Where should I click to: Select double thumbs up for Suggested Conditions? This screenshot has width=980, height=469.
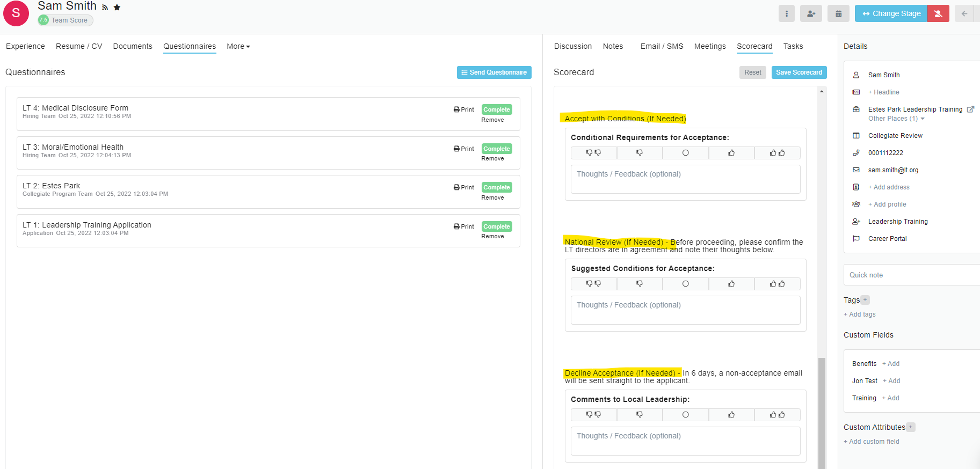point(777,284)
